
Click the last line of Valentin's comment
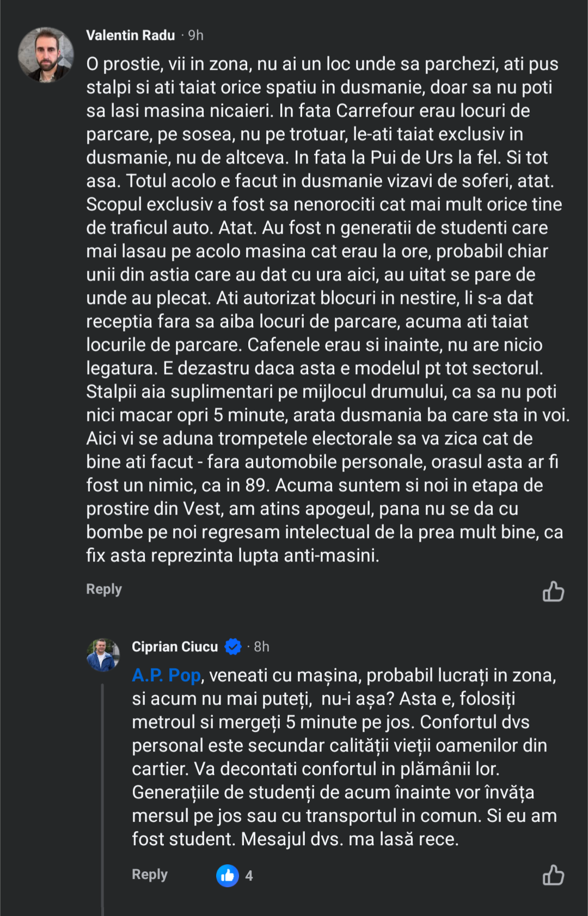point(232,555)
